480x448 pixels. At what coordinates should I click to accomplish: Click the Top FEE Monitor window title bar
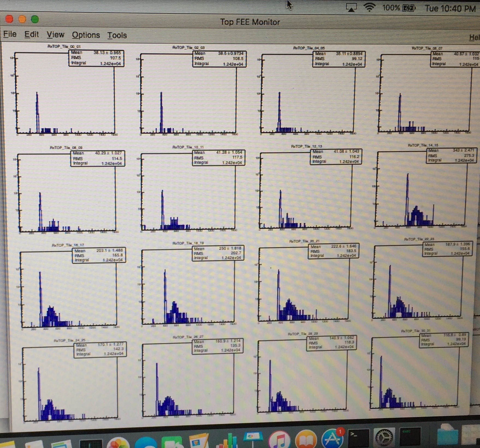coord(250,22)
